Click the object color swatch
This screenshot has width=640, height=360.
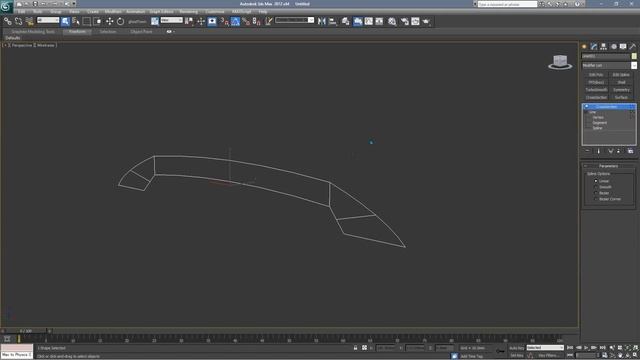[x=634, y=56]
